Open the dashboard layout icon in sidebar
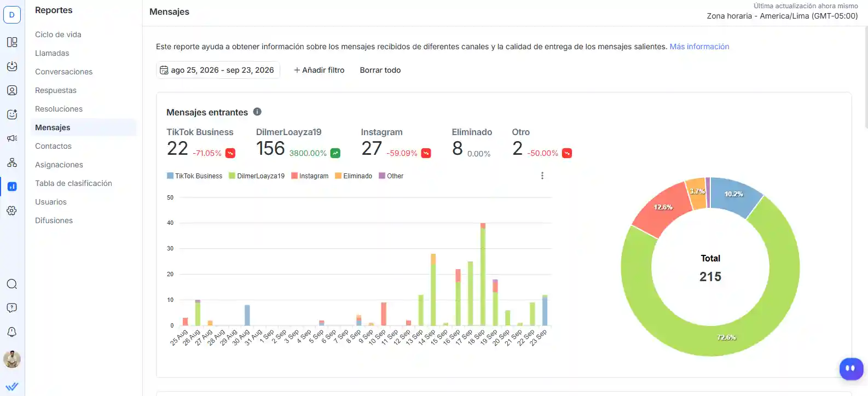Screen dimensions: 868x396 pos(12,42)
